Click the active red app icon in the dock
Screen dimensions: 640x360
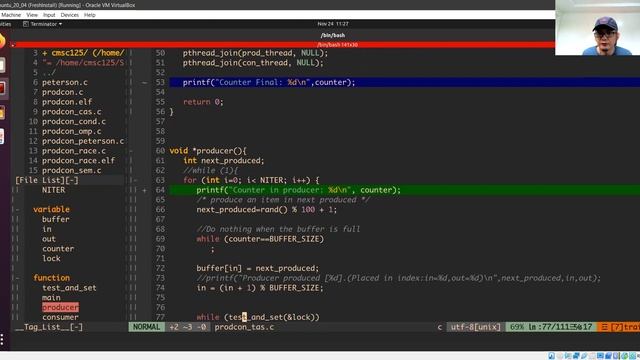(x=2, y=88)
